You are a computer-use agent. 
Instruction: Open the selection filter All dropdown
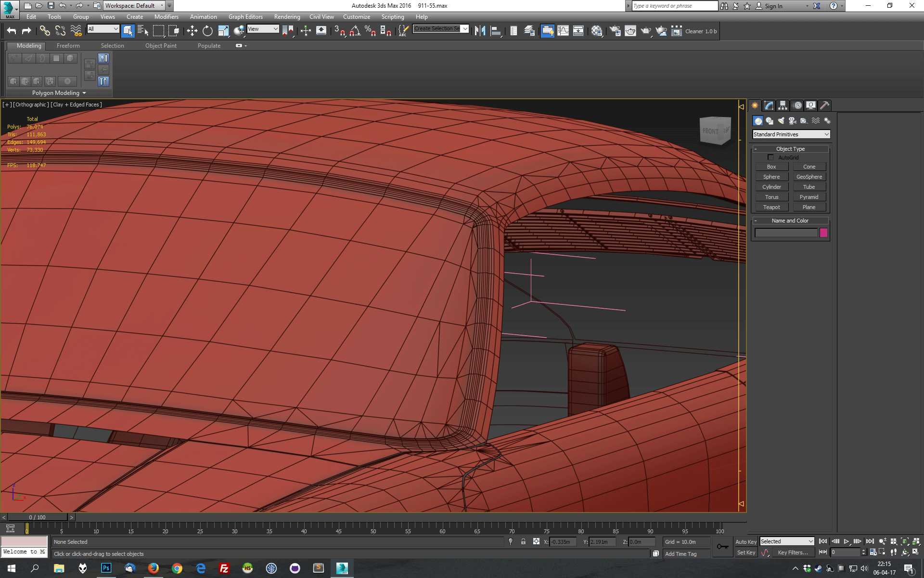point(103,29)
